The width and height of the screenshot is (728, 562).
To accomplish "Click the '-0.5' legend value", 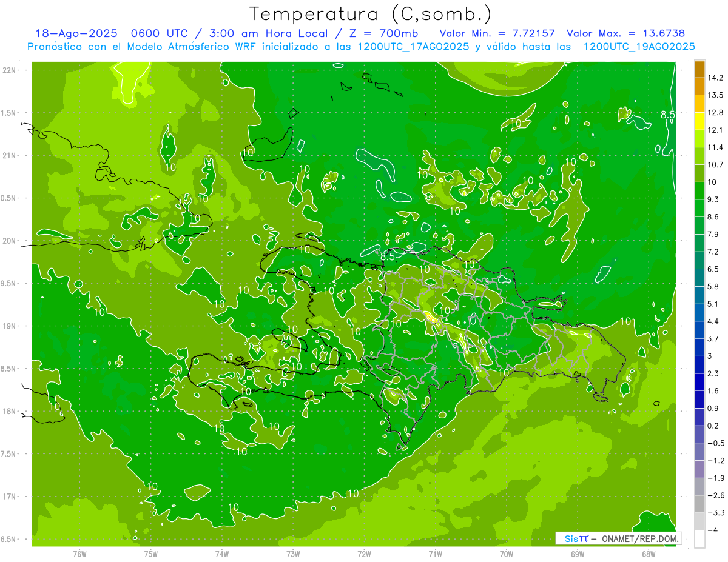I will click(x=716, y=443).
